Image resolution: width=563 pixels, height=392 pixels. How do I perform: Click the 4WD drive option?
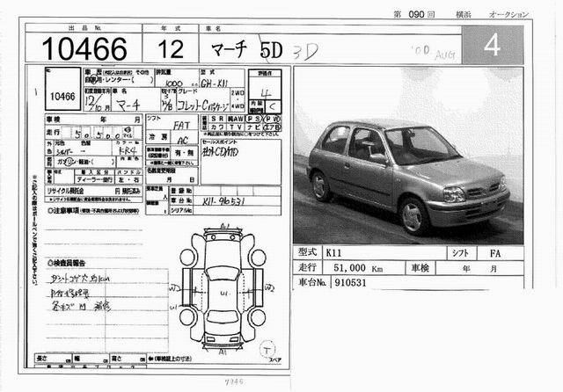(x=238, y=106)
